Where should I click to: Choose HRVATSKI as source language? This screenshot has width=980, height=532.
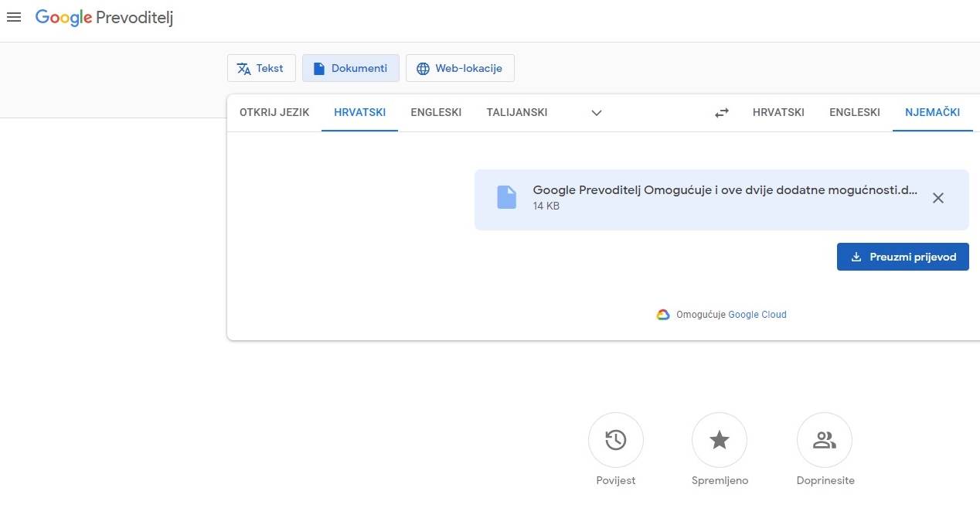pyautogui.click(x=359, y=112)
